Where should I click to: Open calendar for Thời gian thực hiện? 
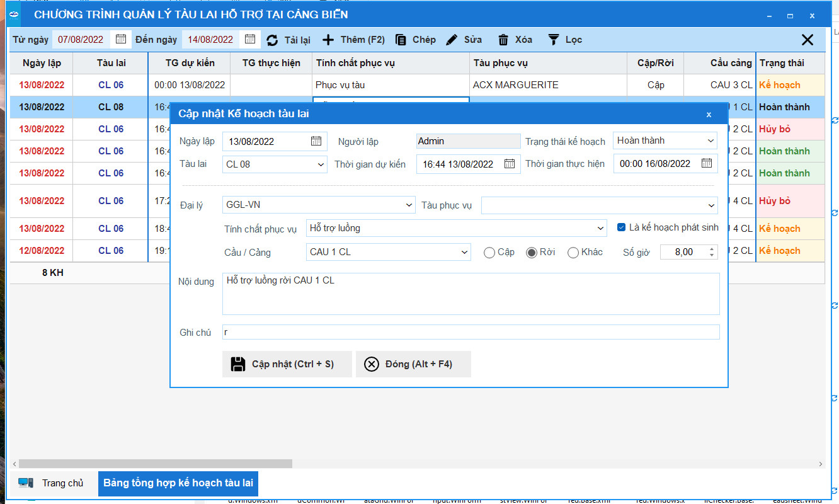click(707, 164)
